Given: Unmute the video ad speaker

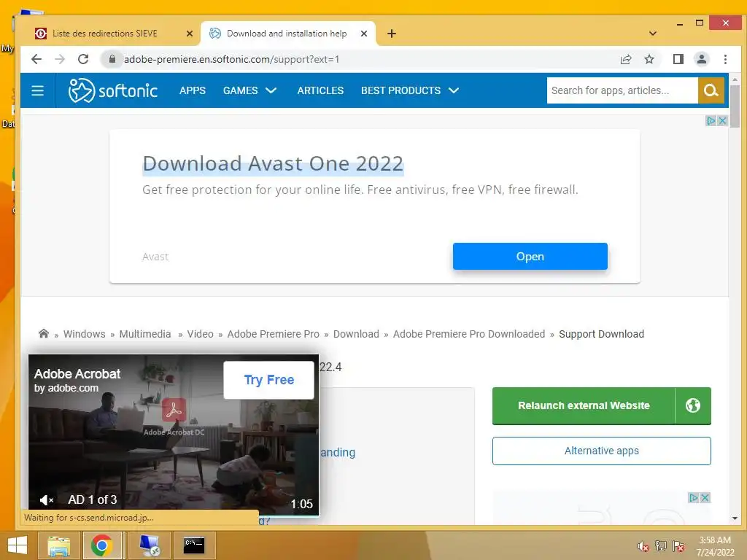Looking at the screenshot, I should (46, 500).
